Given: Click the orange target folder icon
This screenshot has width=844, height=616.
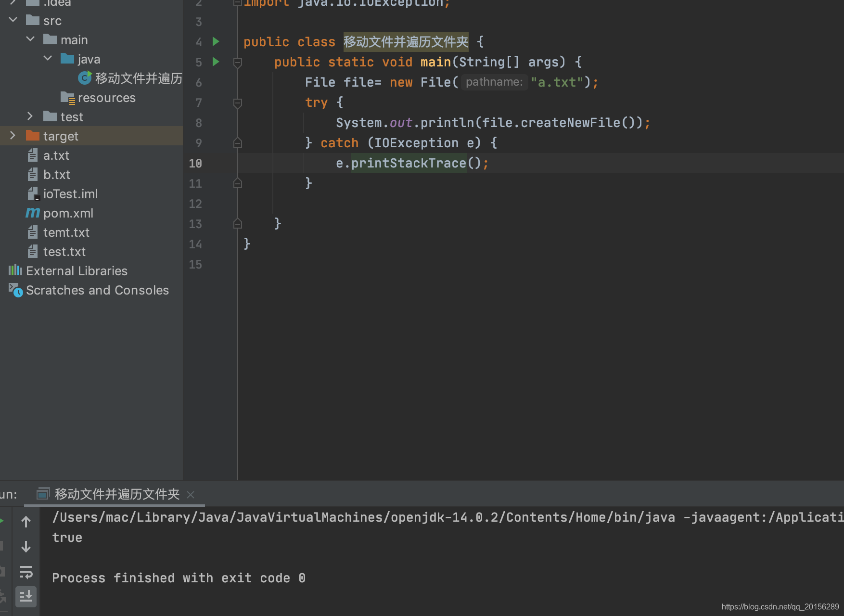Looking at the screenshot, I should 32,136.
